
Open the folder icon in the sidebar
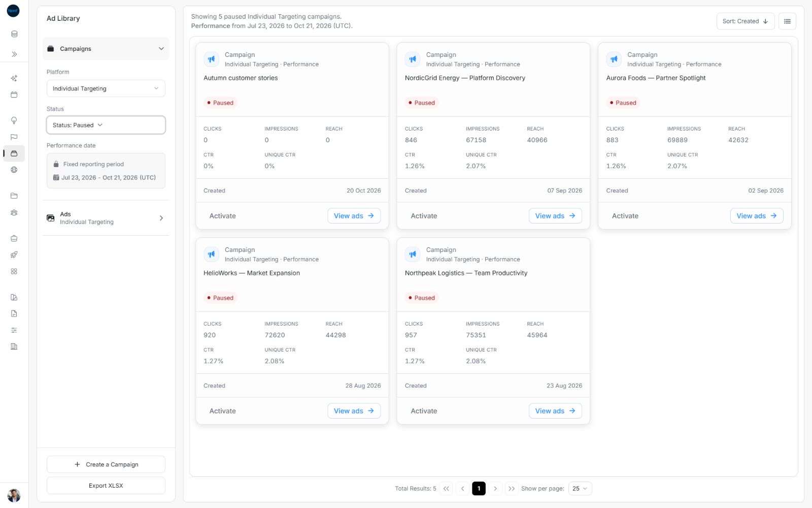click(14, 196)
